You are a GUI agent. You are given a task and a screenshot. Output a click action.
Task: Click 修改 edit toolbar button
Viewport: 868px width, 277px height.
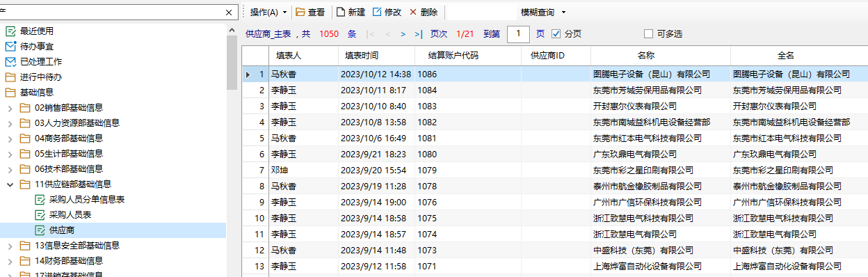pos(387,13)
